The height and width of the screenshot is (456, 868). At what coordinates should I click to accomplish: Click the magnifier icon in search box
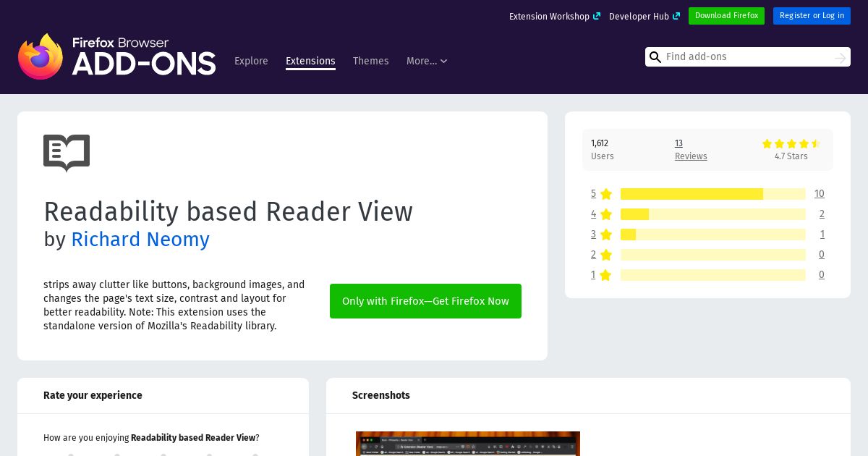pyautogui.click(x=655, y=57)
